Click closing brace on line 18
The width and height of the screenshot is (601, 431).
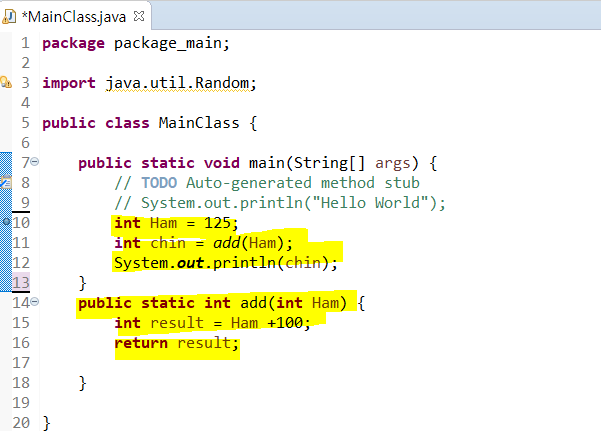point(82,383)
